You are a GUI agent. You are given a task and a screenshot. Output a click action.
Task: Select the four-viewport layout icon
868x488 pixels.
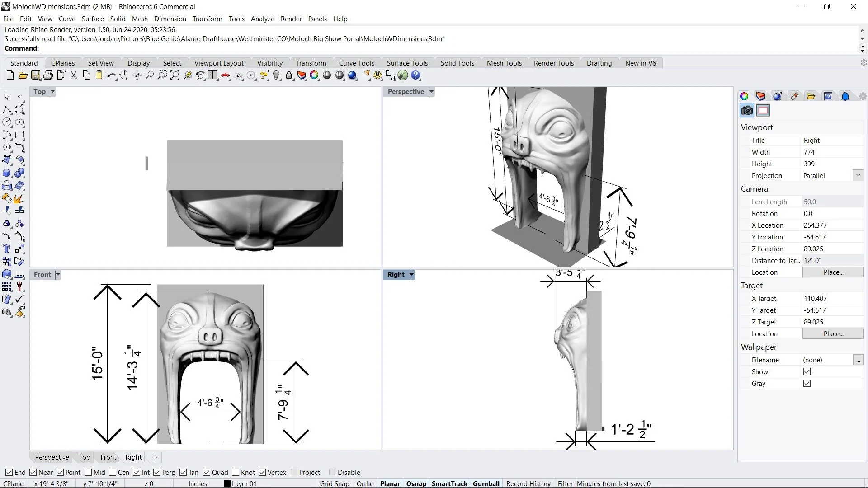coord(213,75)
